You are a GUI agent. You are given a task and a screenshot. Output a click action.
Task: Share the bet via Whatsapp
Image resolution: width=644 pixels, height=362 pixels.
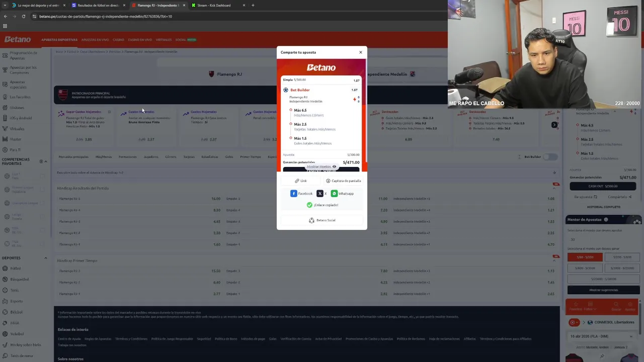(342, 194)
